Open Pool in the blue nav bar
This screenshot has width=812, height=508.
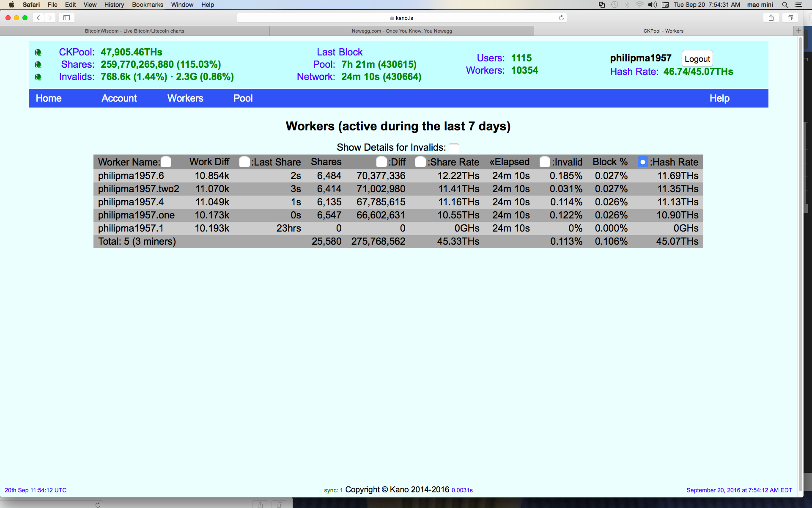(243, 98)
